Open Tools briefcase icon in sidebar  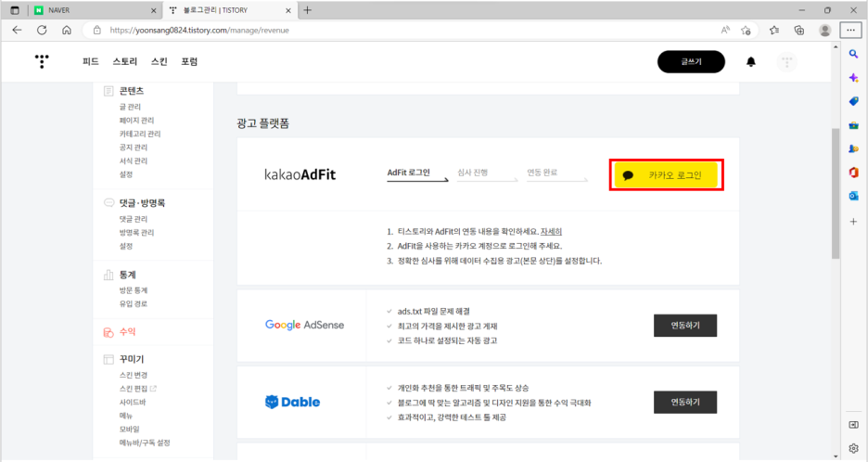click(x=853, y=125)
